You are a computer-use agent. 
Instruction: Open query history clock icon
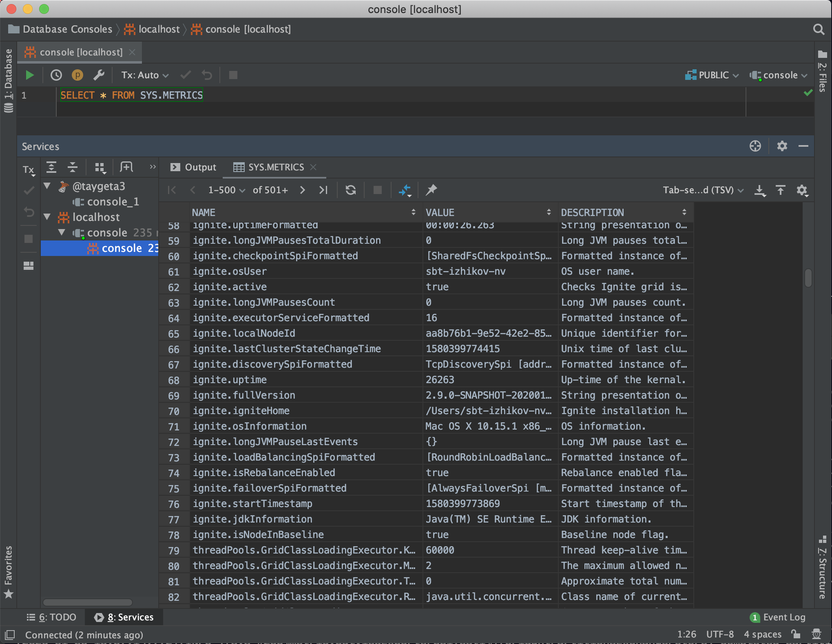coord(56,75)
